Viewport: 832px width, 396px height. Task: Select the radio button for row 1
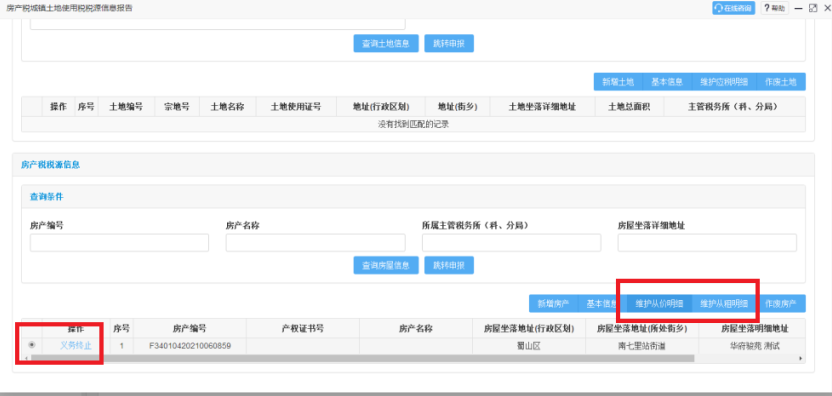coord(32,345)
